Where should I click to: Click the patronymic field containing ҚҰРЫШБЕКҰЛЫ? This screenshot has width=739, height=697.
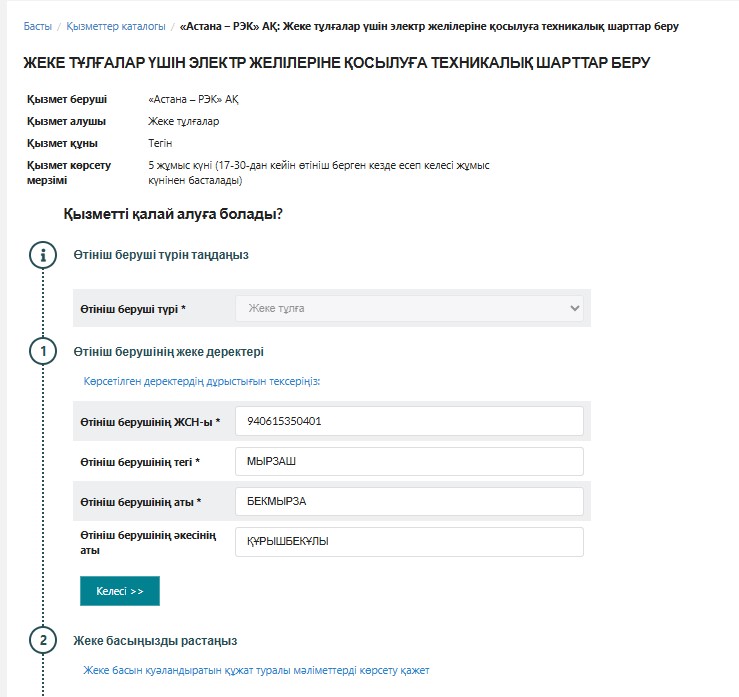(x=409, y=541)
